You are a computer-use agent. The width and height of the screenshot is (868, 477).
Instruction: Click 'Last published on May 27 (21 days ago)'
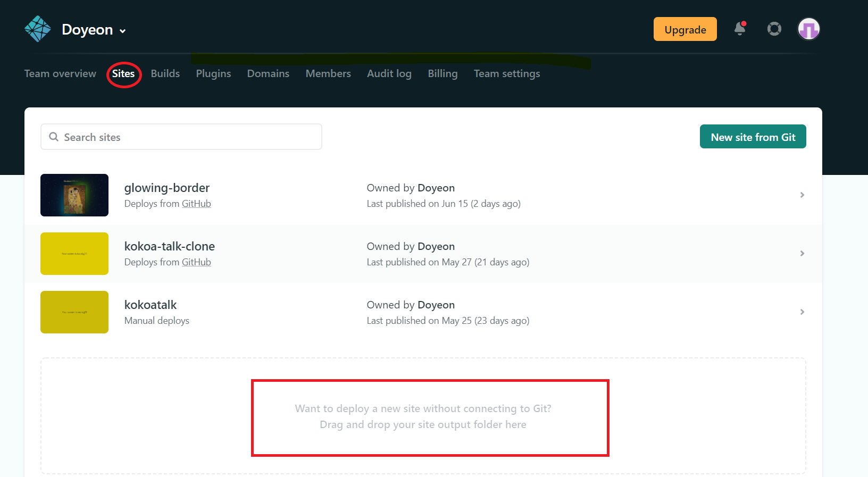(x=448, y=262)
